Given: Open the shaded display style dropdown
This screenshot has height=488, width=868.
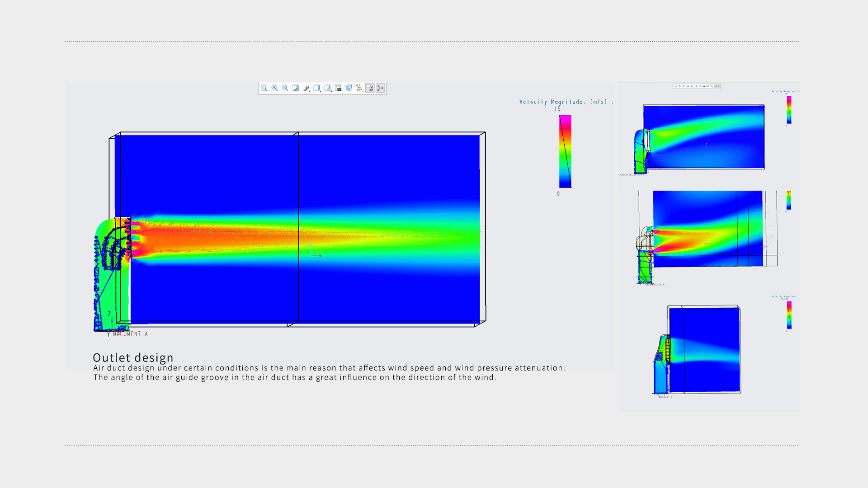Looking at the screenshot, I should 307,88.
